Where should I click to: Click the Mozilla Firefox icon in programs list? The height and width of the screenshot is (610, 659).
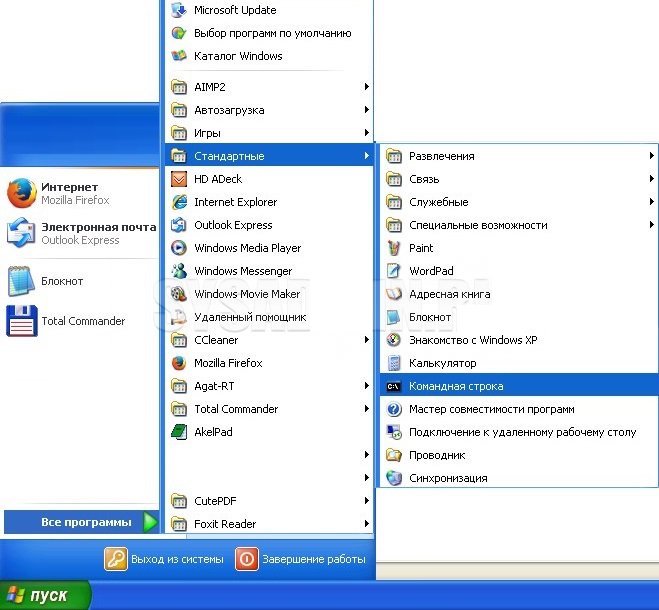(179, 363)
